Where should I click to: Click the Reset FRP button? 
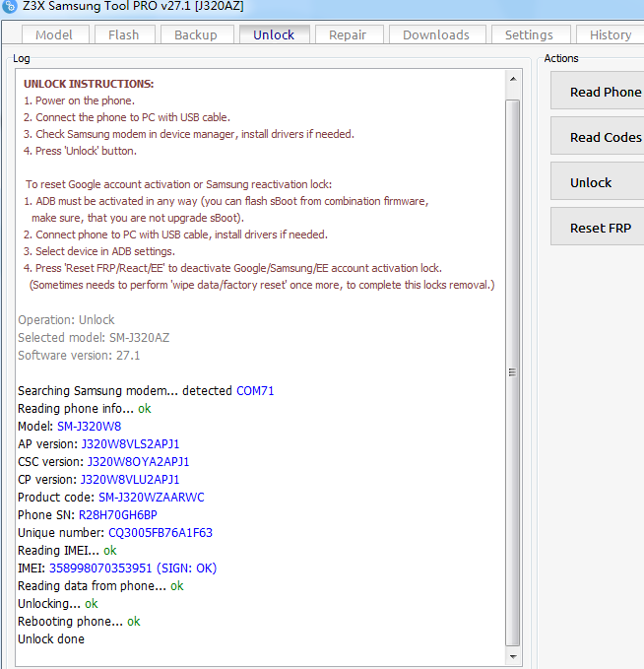coord(598,227)
